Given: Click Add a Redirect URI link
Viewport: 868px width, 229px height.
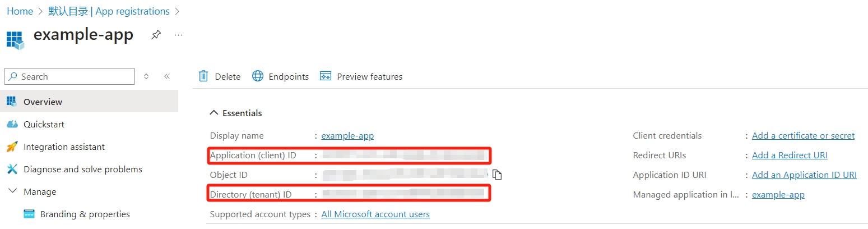Looking at the screenshot, I should (790, 155).
